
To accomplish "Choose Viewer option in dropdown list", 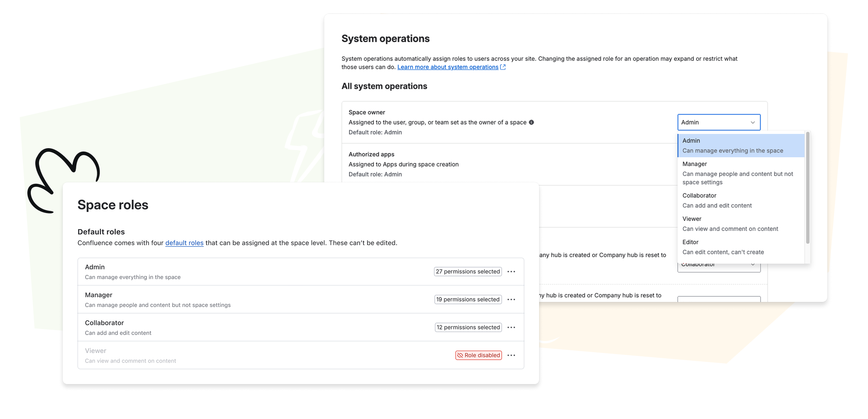I will coord(741,224).
